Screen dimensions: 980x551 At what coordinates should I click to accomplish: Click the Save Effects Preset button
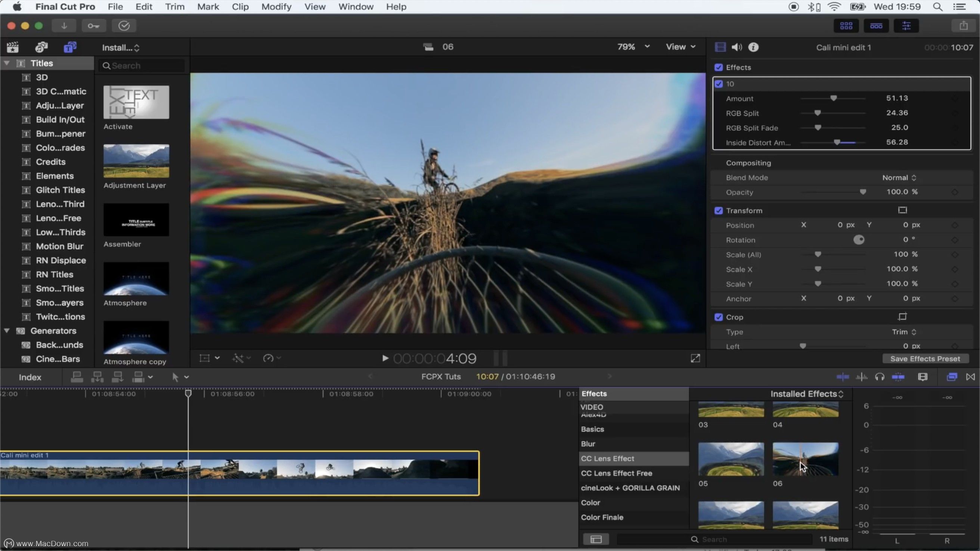(x=925, y=358)
